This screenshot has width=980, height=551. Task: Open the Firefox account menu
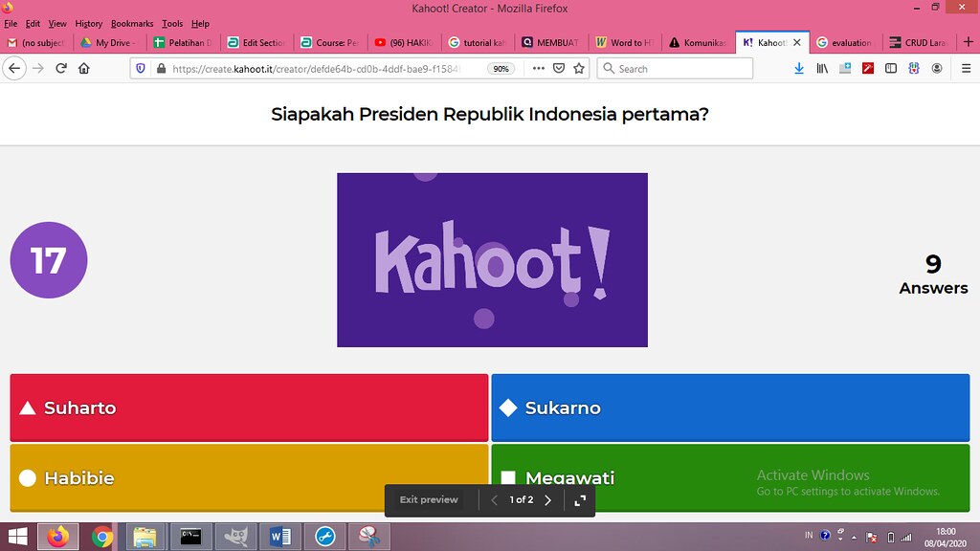(936, 69)
